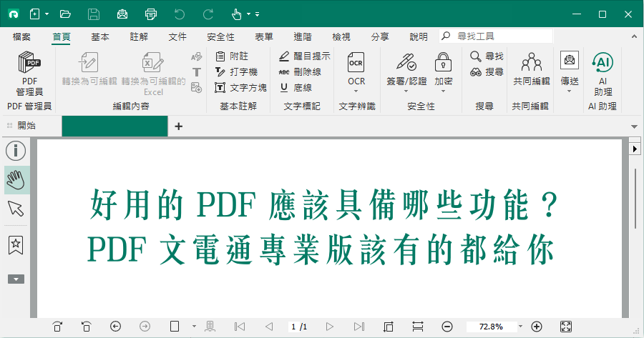Expand the right side panel arrow
The width and height of the screenshot is (644, 338).
point(635,149)
